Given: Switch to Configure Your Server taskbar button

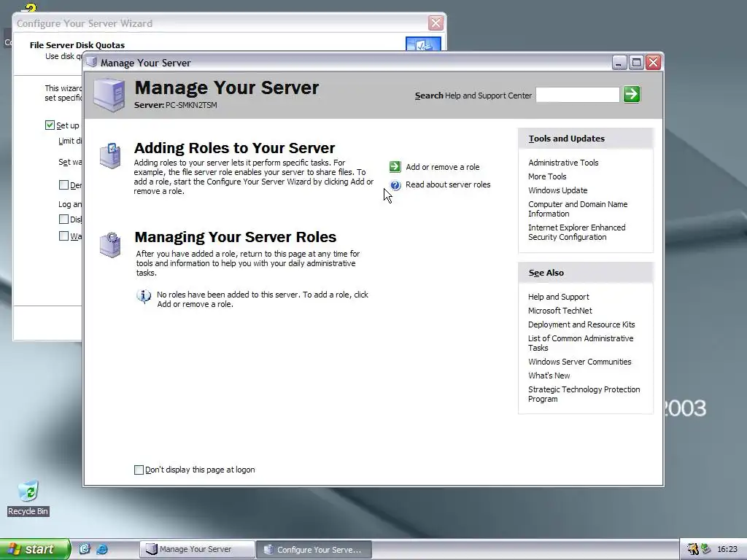Looking at the screenshot, I should pos(314,550).
